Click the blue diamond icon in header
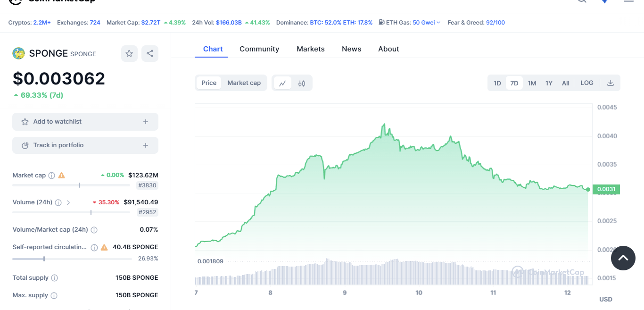The height and width of the screenshot is (310, 644). (x=605, y=1)
